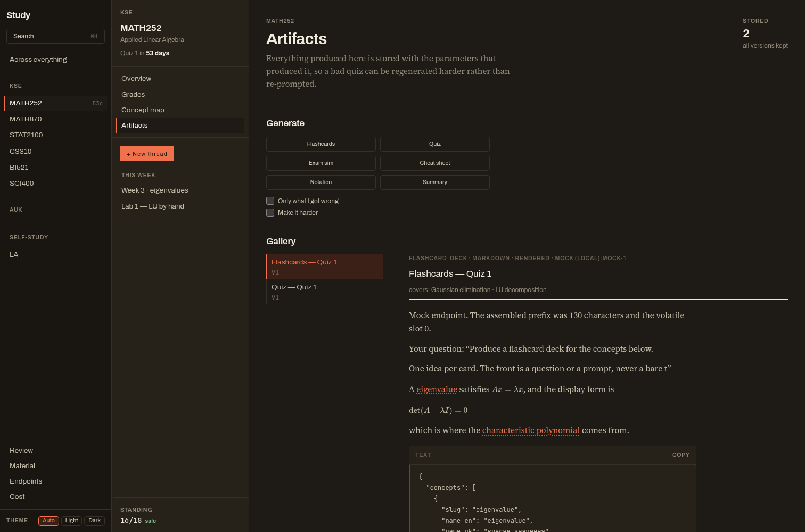Generate a Cheat sheet

click(x=435, y=163)
